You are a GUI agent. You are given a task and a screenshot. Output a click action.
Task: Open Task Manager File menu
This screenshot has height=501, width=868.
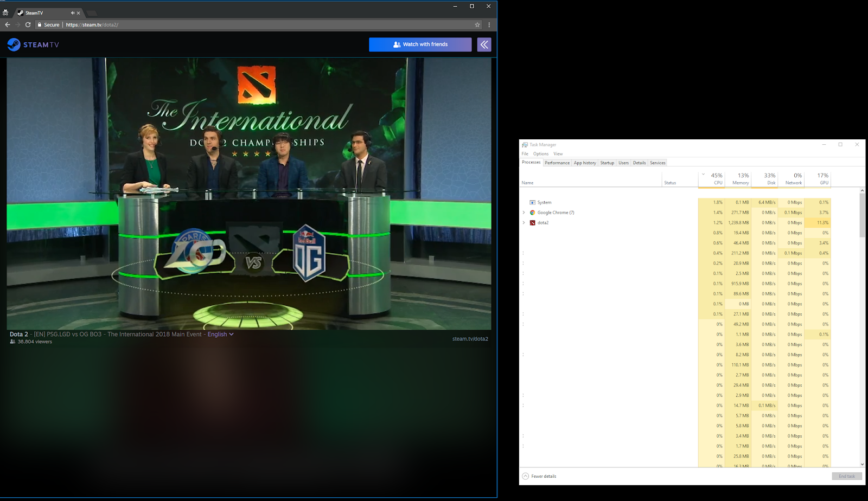525,153
